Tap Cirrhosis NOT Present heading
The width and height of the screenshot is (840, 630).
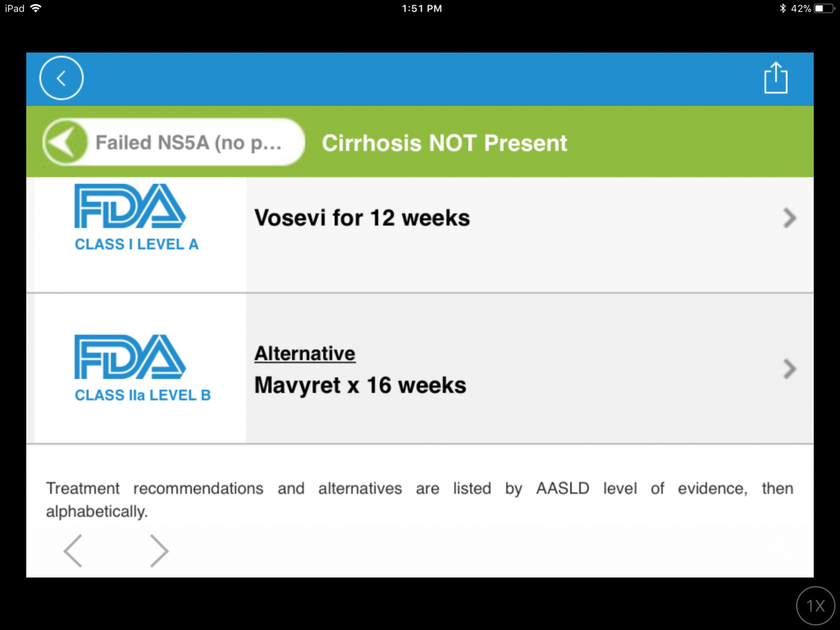pyautogui.click(x=444, y=143)
